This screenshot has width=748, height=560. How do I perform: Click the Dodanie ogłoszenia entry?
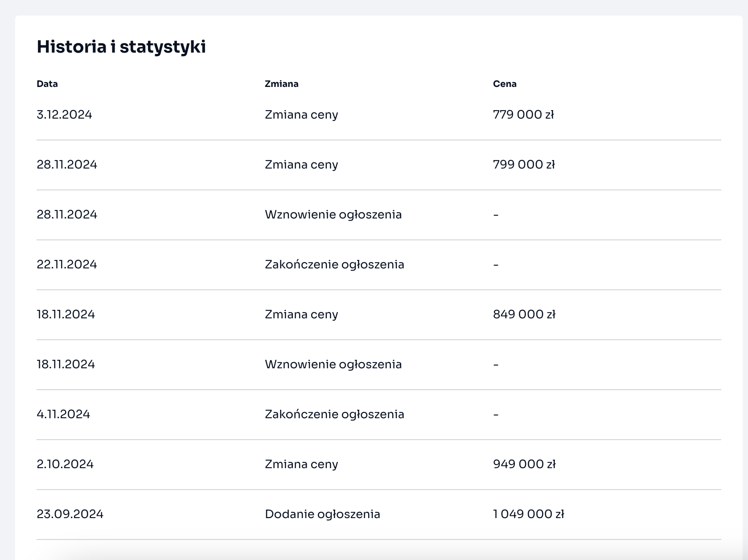[322, 514]
